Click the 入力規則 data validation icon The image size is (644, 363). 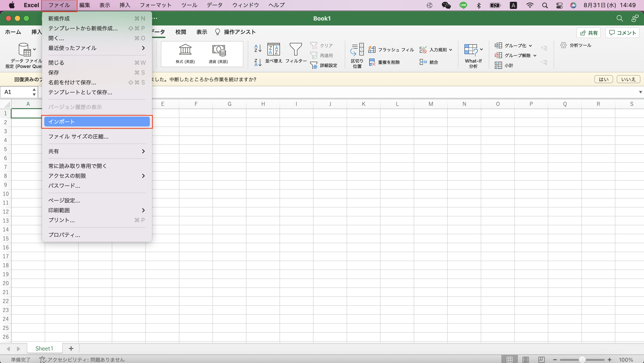tap(423, 49)
